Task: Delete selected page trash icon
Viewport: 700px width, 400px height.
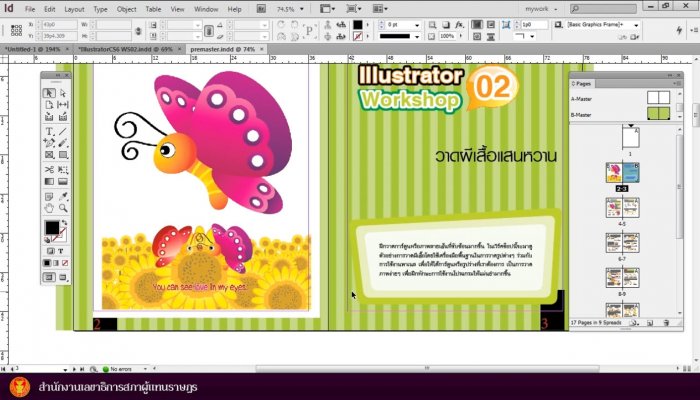Action: pos(666,322)
